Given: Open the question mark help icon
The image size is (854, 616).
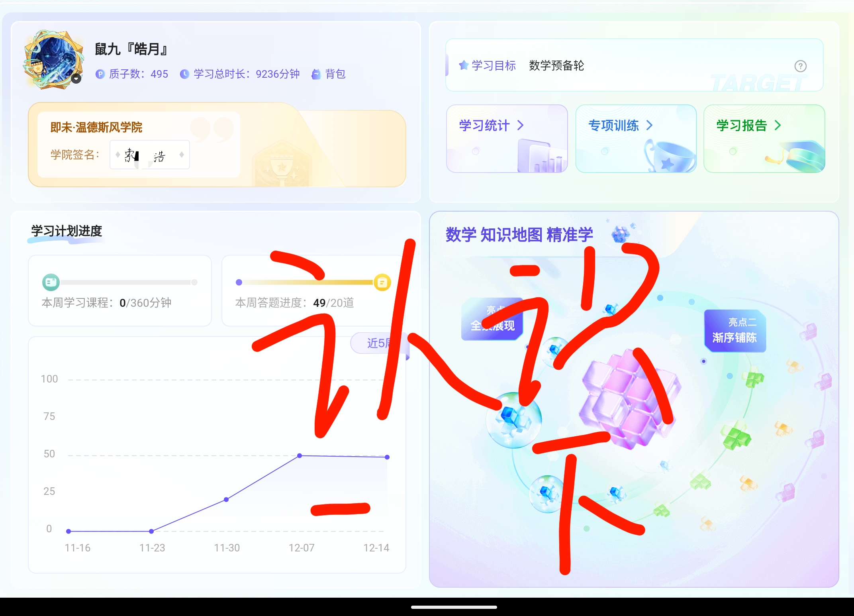Looking at the screenshot, I should [x=801, y=67].
